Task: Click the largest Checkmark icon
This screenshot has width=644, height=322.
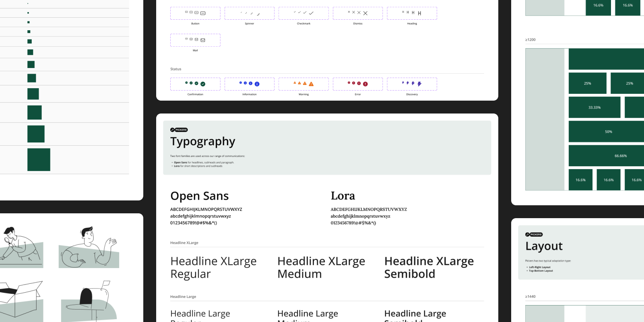Action: coord(311,13)
